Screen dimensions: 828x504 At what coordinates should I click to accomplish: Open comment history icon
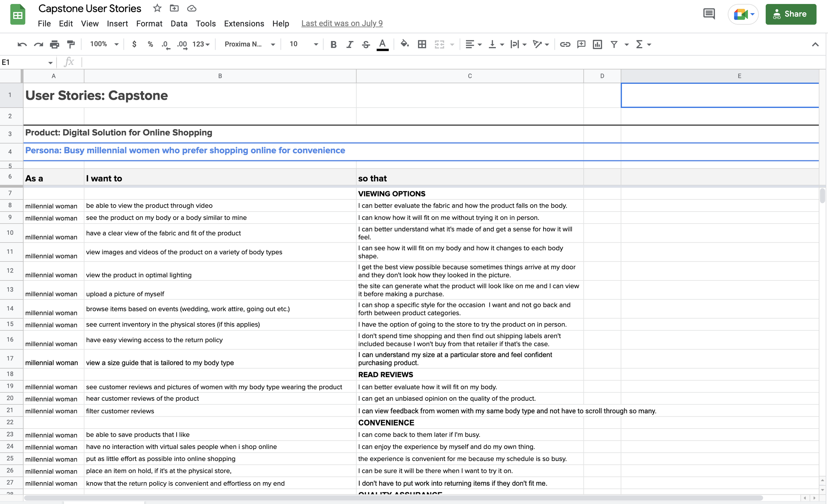(x=709, y=14)
